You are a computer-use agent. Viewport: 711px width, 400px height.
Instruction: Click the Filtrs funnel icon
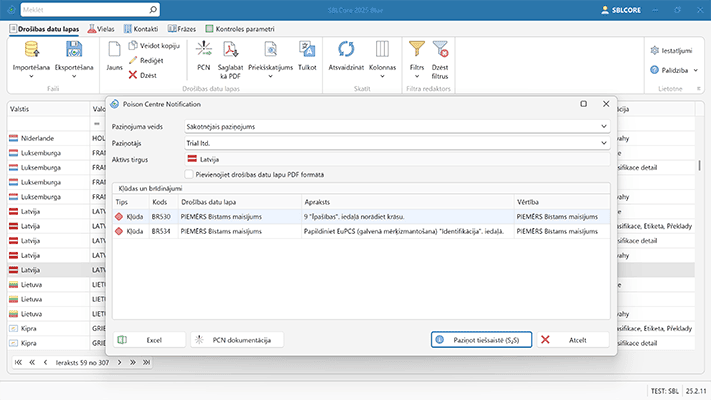click(416, 49)
